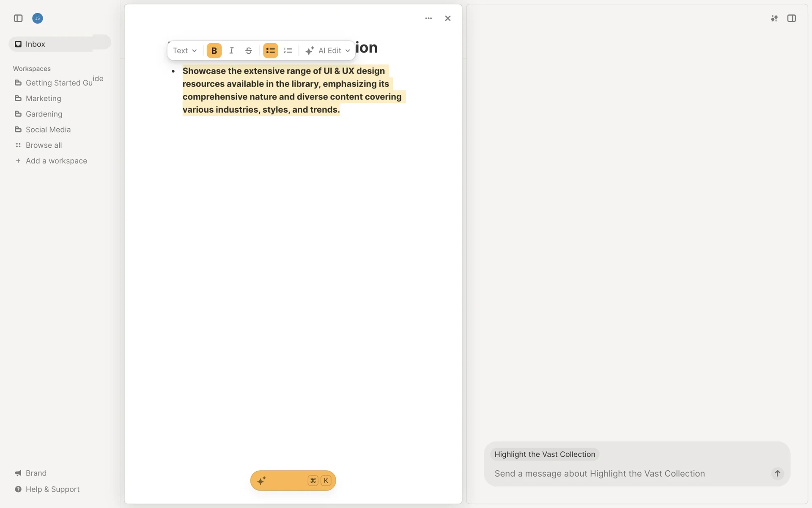The height and width of the screenshot is (508, 812).
Task: Click the AI sparkles icon in top right
Action: coord(774,18)
